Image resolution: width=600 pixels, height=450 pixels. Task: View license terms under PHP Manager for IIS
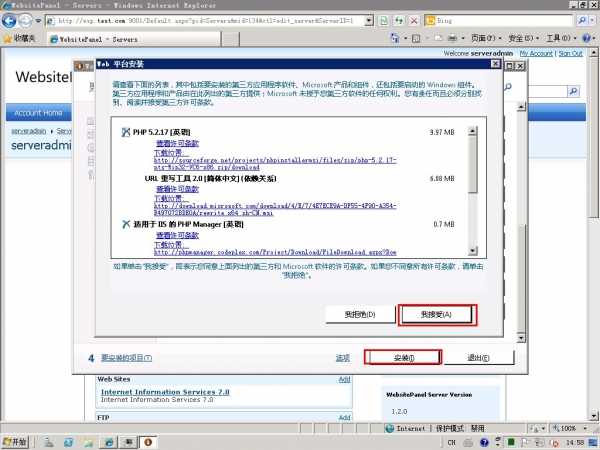pos(177,235)
